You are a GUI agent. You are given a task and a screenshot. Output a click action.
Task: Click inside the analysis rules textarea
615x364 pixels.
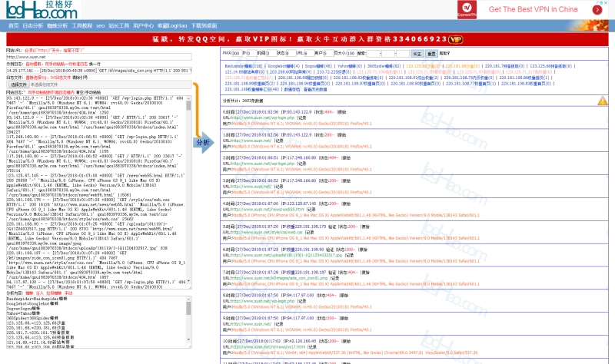[x=95, y=322]
